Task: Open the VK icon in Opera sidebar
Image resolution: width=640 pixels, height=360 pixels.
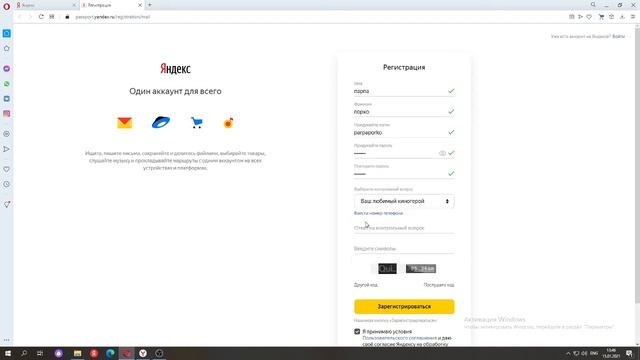Action: [7, 99]
